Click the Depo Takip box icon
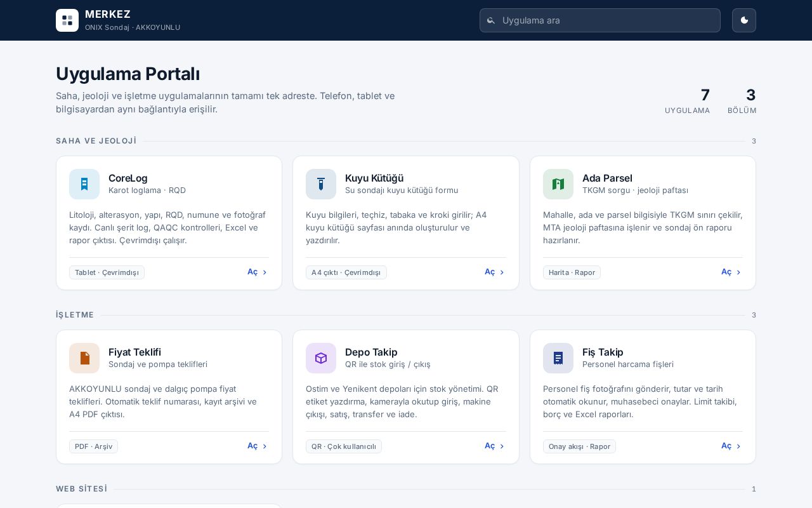The height and width of the screenshot is (508, 812). coord(321,358)
